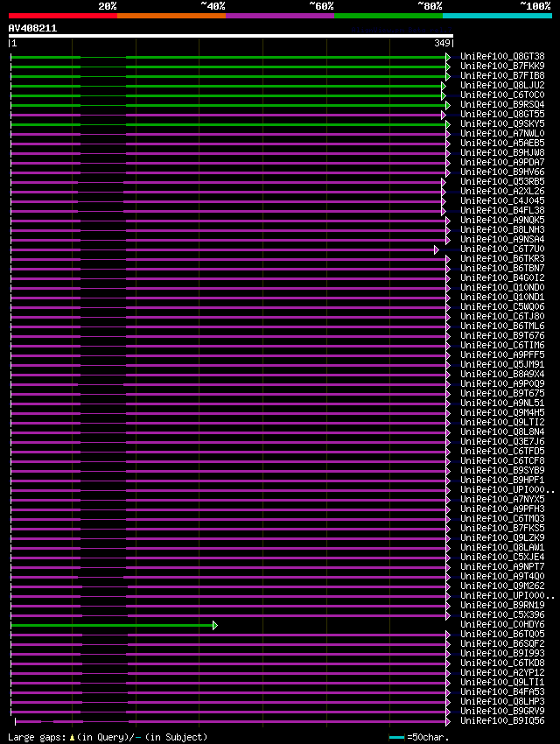Image resolution: width=560 pixels, height=744 pixels.
Task: Click the UniRef100_A2YP12 label
Action: click(502, 673)
